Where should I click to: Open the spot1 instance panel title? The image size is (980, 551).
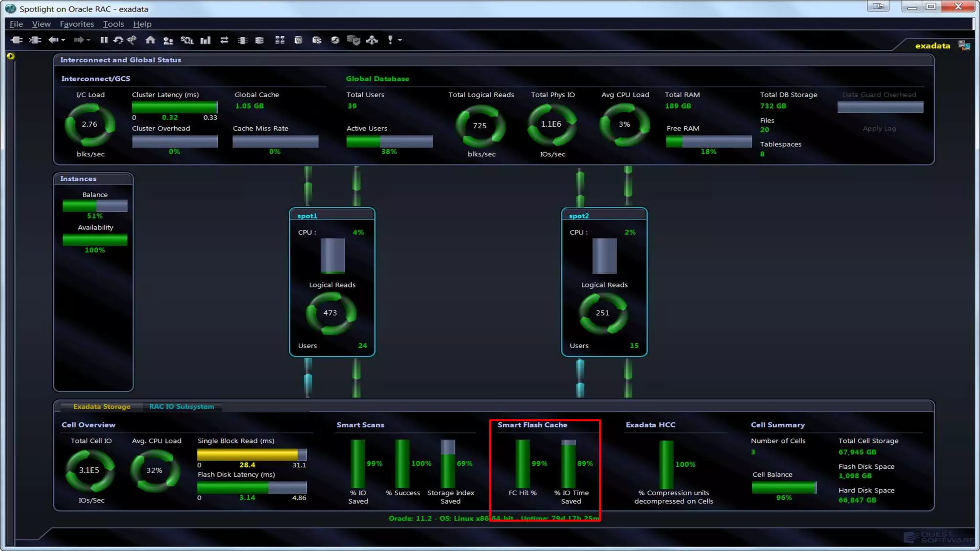[307, 216]
